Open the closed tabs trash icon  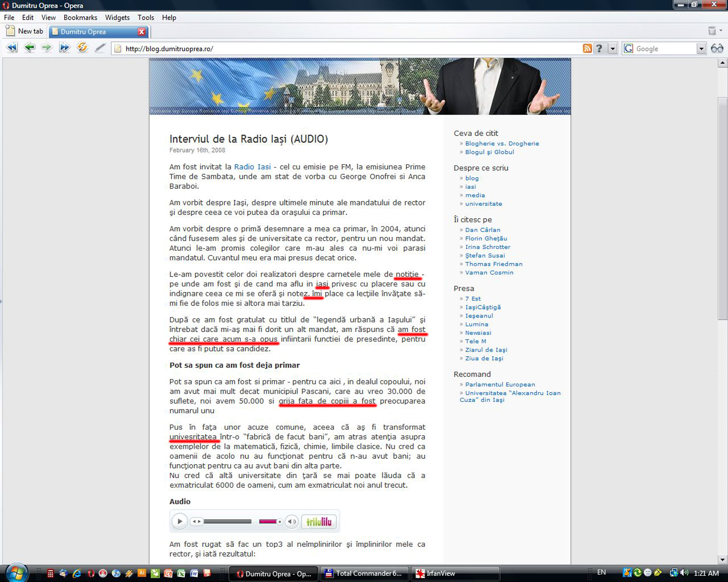tap(712, 31)
